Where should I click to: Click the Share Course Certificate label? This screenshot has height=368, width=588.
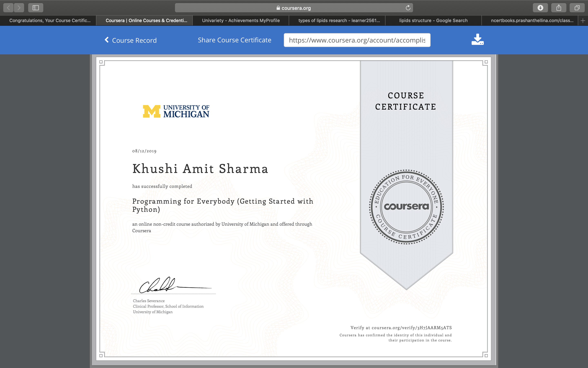point(234,40)
